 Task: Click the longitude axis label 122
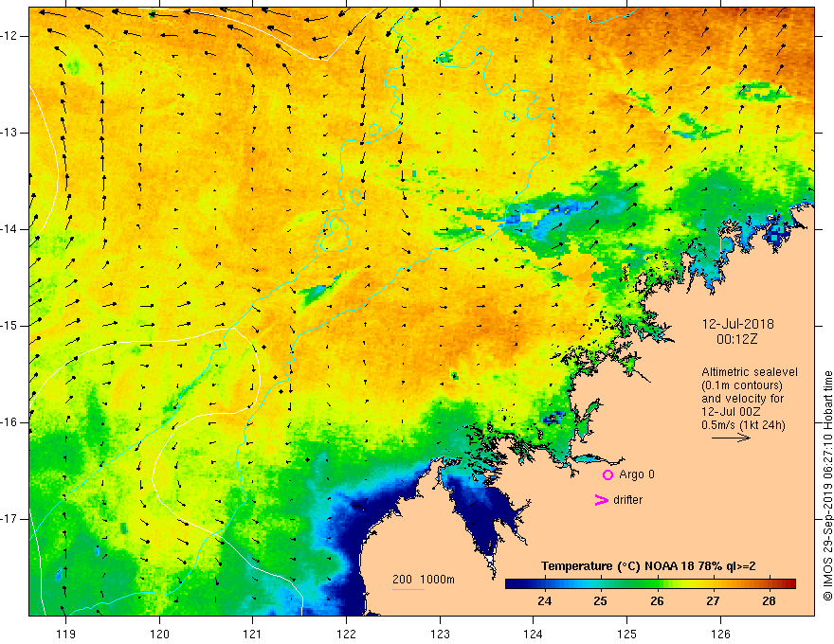tap(346, 634)
